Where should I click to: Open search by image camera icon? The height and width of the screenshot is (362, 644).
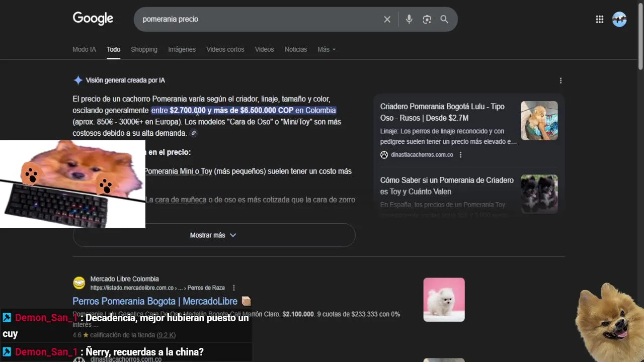pos(427,19)
